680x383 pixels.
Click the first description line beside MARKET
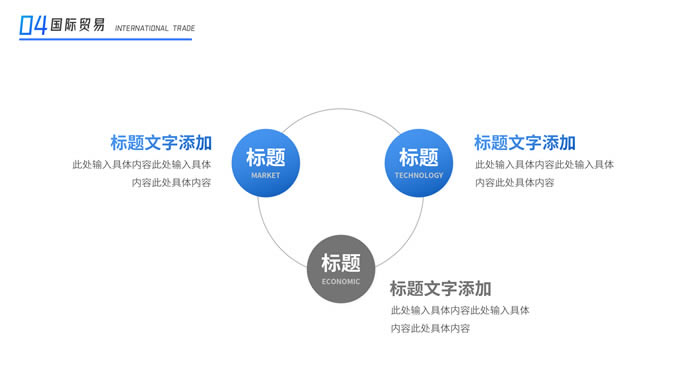pos(141,164)
